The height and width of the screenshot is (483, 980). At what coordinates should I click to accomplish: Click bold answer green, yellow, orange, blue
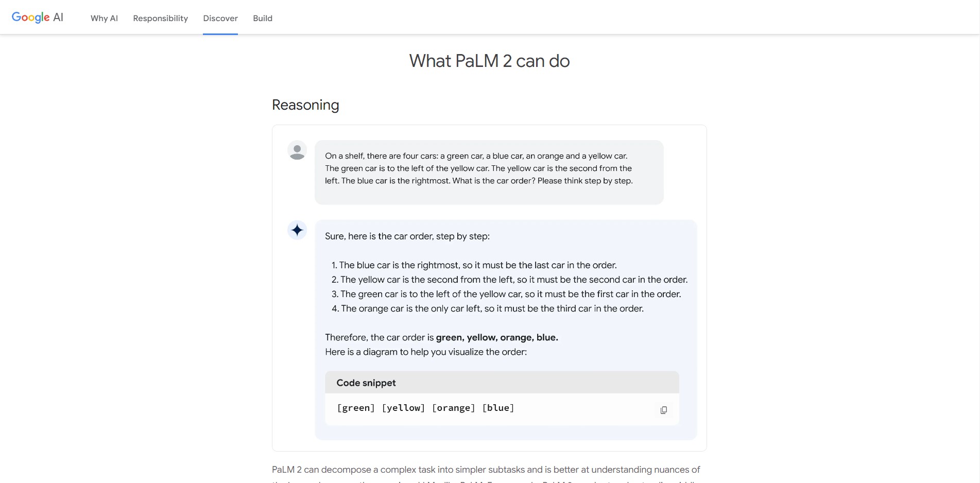pyautogui.click(x=497, y=337)
